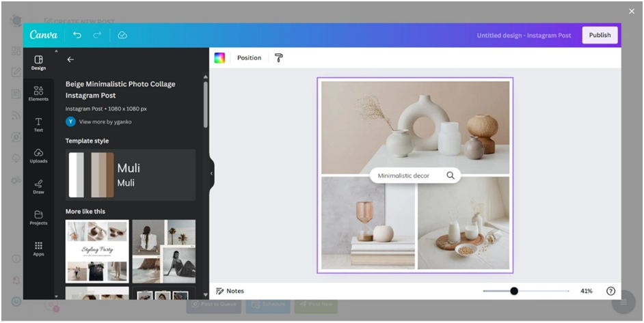The width and height of the screenshot is (644, 323).
Task: Click Instagram Post 1080 x 1080 text
Action: click(x=106, y=109)
